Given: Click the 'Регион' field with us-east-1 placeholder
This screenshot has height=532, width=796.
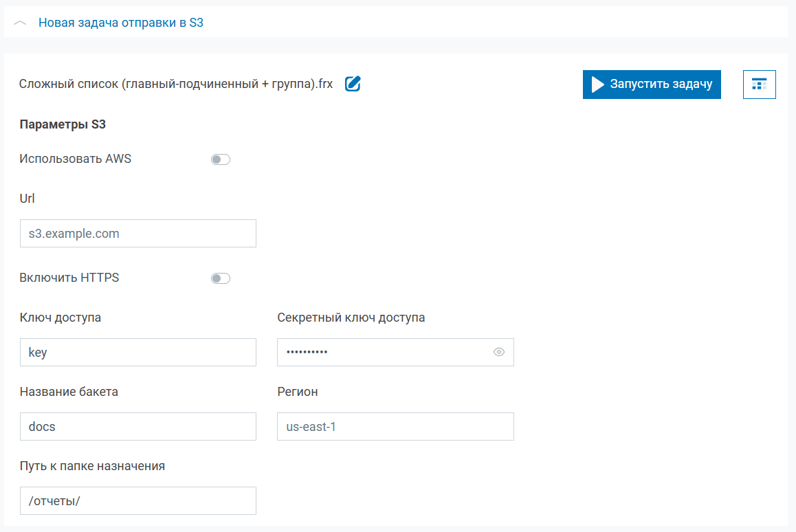Looking at the screenshot, I should (395, 426).
